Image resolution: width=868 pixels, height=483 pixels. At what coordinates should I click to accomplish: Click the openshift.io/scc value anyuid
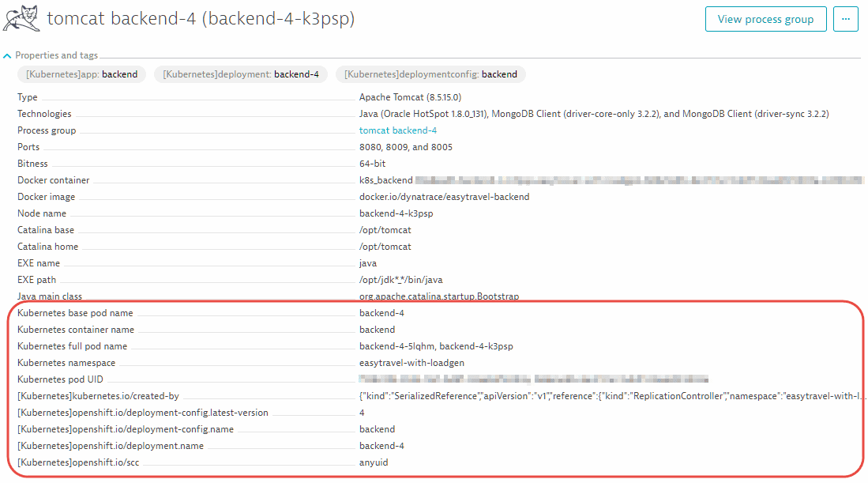pos(374,462)
